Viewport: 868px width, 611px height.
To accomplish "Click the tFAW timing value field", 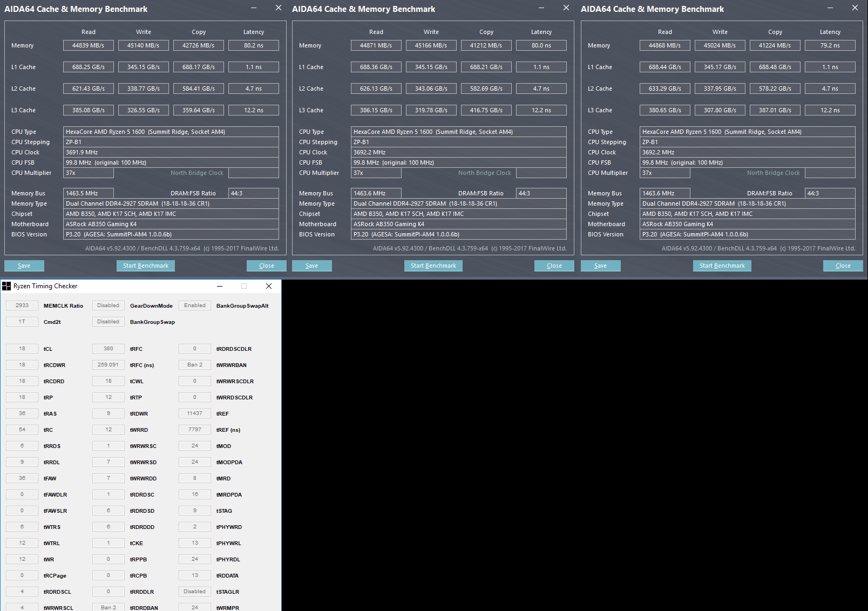I will pos(22,478).
